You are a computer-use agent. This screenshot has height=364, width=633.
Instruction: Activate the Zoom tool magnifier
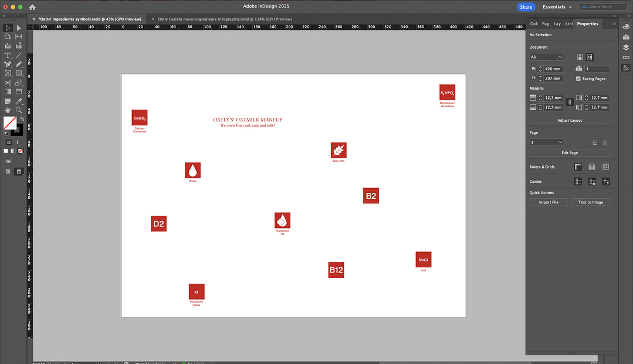[x=19, y=110]
